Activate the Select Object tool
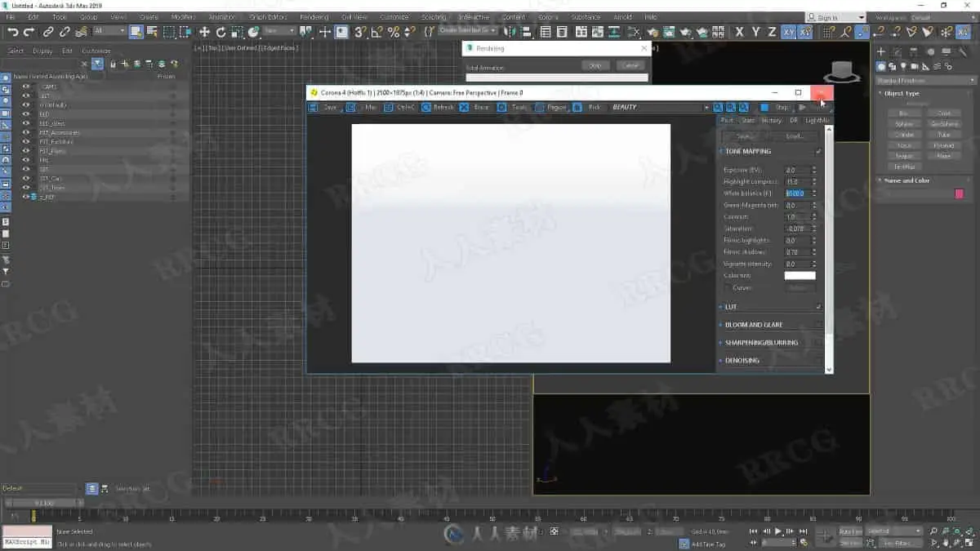 tap(136, 32)
